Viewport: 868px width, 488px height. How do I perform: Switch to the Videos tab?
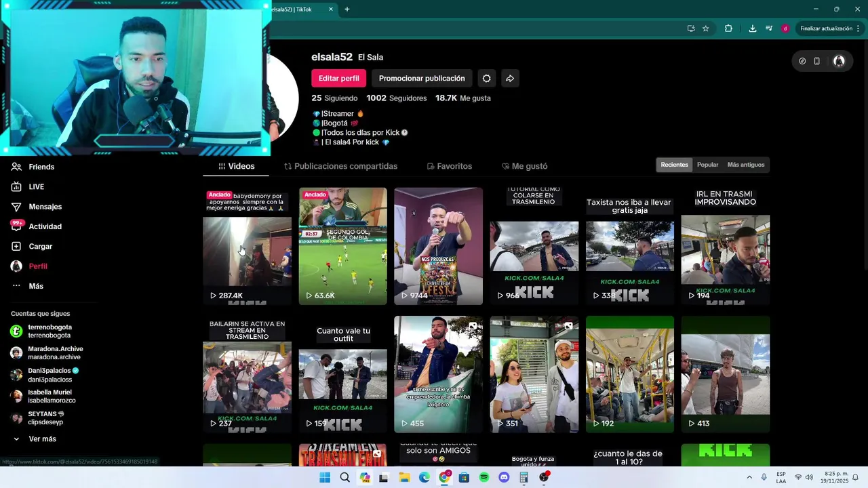pos(236,166)
